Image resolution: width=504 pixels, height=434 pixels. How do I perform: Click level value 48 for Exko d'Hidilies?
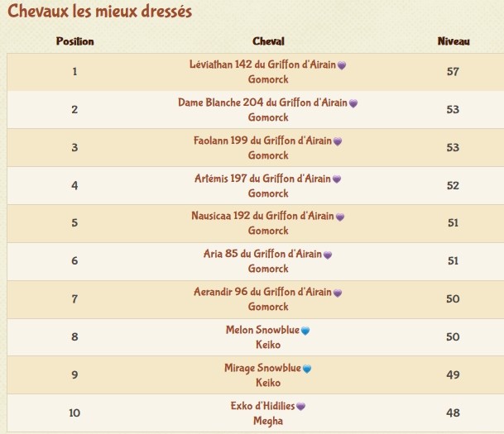pyautogui.click(x=453, y=413)
